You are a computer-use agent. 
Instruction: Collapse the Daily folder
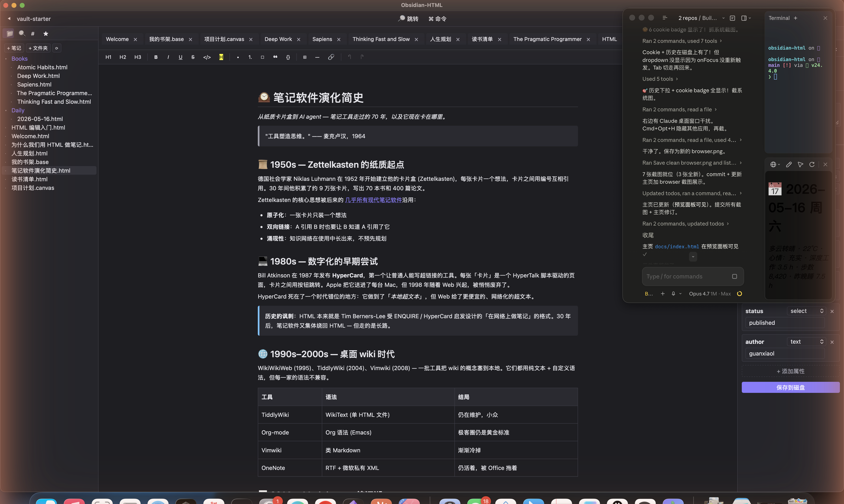click(18, 110)
